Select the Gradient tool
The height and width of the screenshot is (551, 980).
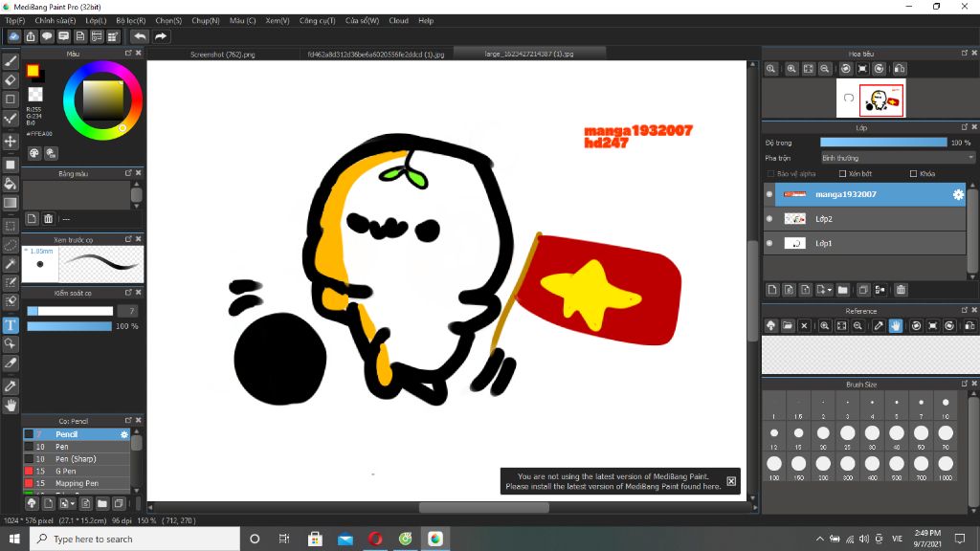coord(10,203)
